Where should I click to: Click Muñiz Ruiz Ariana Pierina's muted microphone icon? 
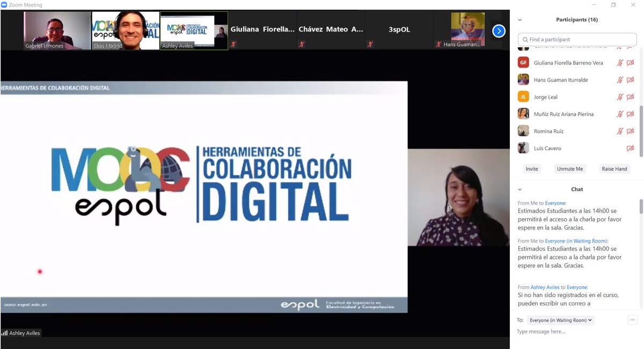click(x=620, y=114)
